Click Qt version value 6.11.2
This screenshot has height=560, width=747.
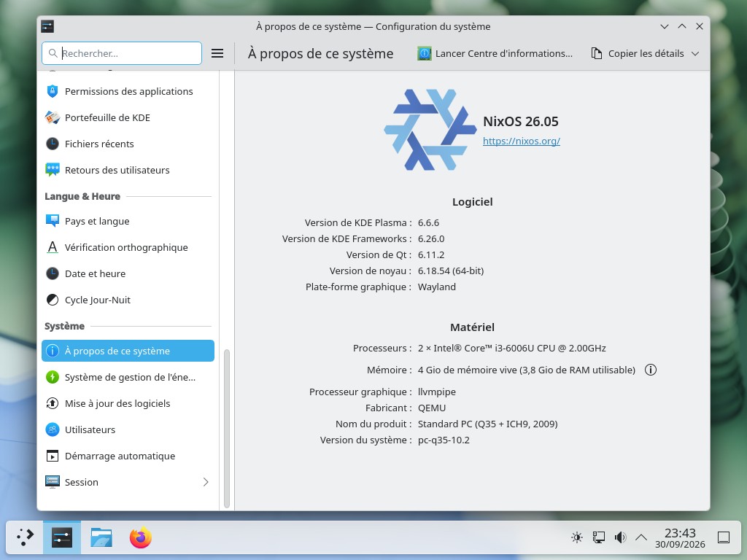(431, 254)
